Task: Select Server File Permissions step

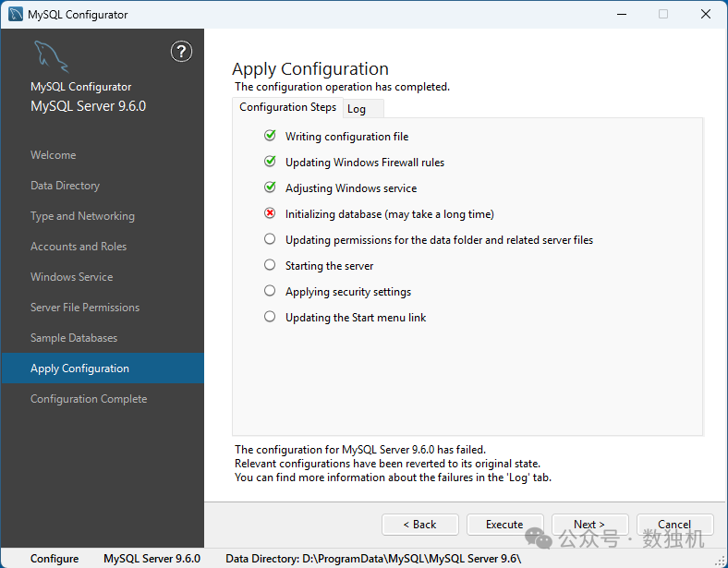Action: (x=85, y=308)
